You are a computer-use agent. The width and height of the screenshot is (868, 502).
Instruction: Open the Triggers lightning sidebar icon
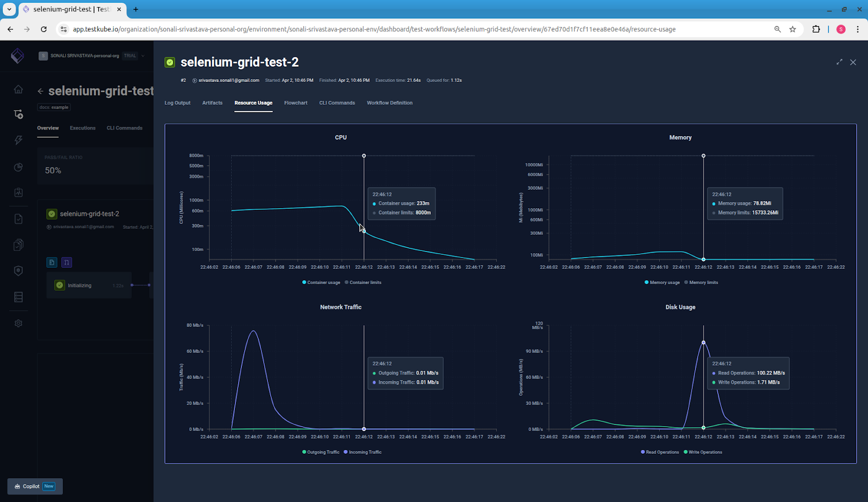[x=18, y=140]
